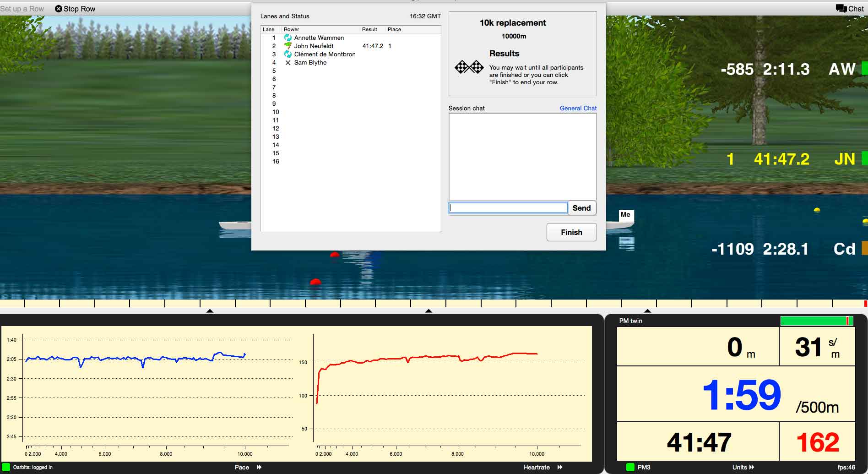
Task: Select the John Neufeldt rower row
Action: [x=351, y=46]
